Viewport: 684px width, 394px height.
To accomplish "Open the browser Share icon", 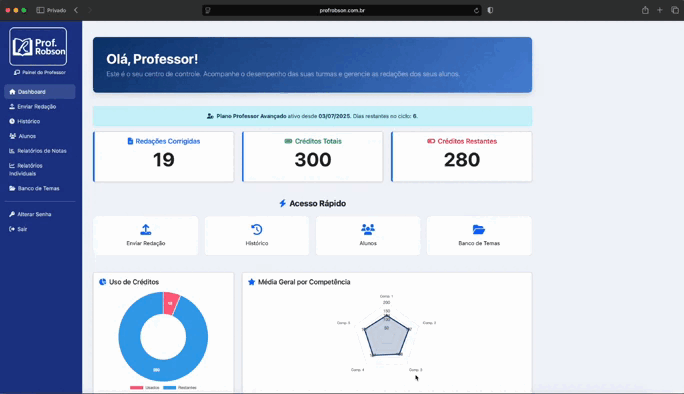I will pyautogui.click(x=645, y=10).
